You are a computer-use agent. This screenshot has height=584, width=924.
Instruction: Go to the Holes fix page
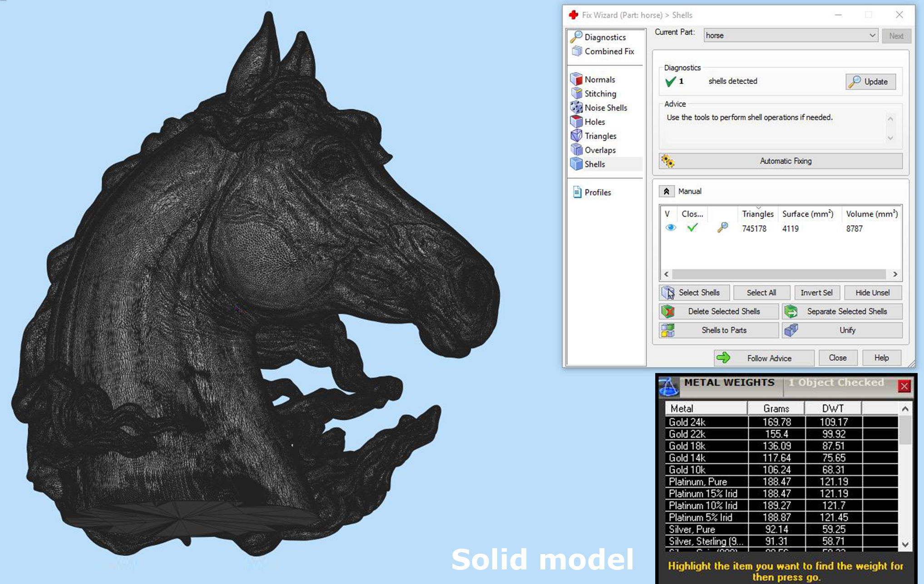click(594, 122)
